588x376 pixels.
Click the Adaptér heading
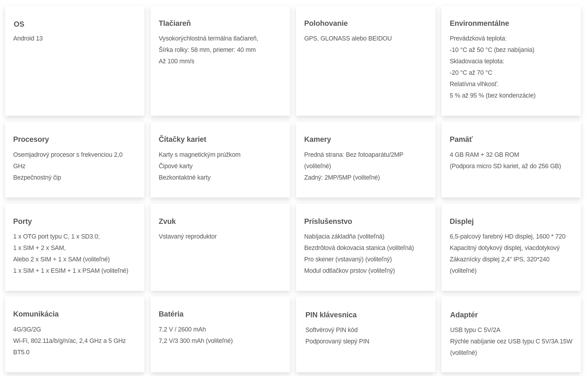tap(464, 315)
